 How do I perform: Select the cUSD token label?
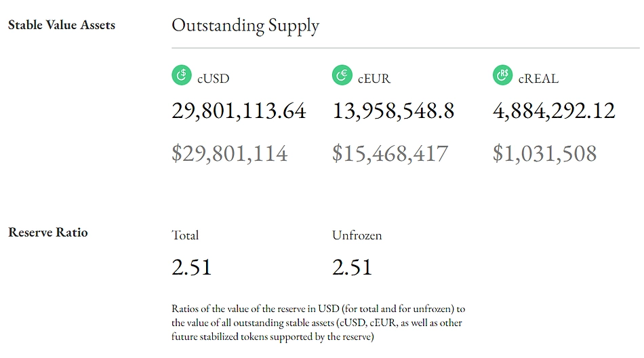(x=213, y=78)
